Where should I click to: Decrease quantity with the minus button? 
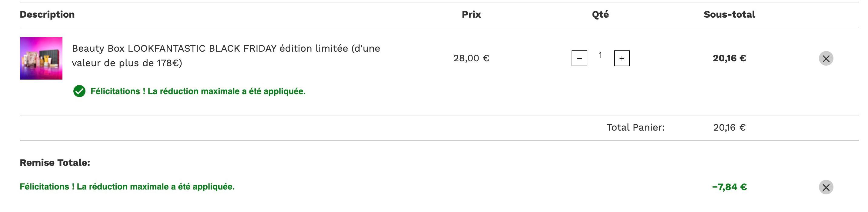click(579, 58)
